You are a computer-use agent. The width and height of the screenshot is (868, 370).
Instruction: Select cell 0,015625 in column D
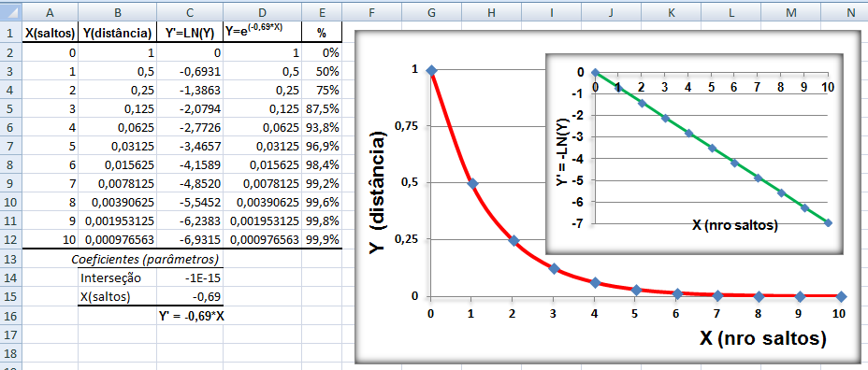point(263,165)
